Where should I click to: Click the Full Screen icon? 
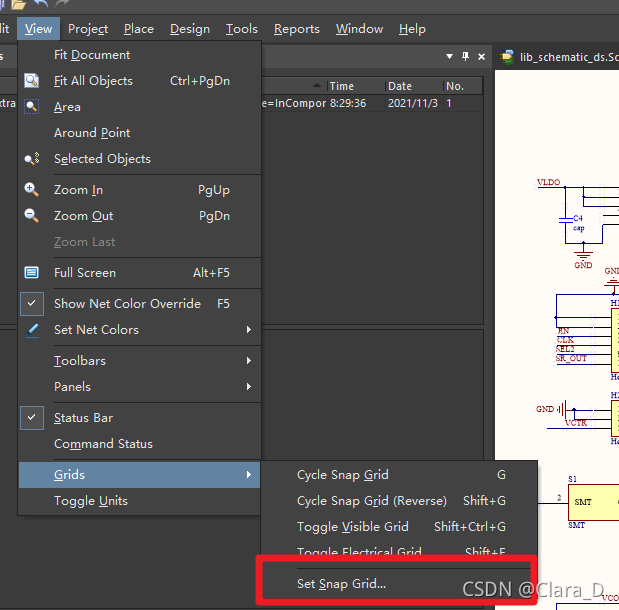32,273
